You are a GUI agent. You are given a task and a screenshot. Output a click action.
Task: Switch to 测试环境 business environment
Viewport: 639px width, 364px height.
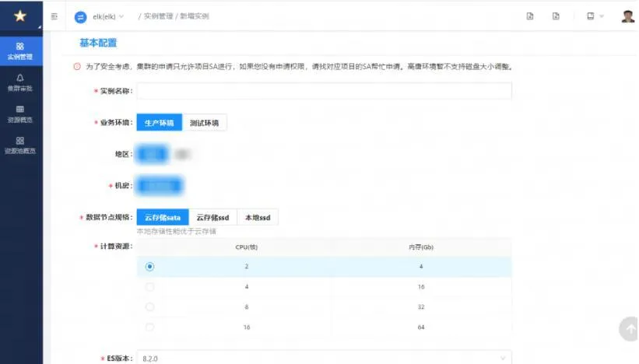click(205, 123)
